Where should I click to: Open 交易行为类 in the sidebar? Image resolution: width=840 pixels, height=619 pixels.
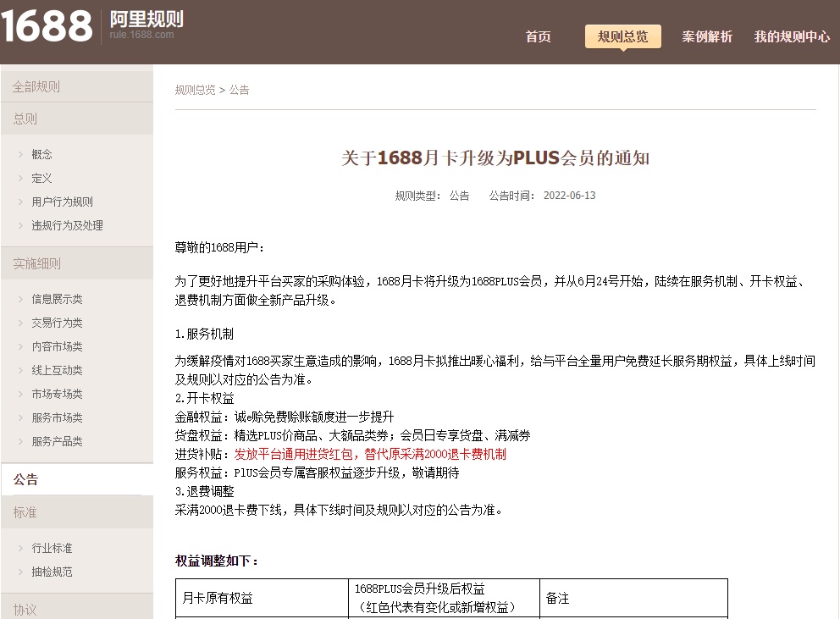coord(58,323)
